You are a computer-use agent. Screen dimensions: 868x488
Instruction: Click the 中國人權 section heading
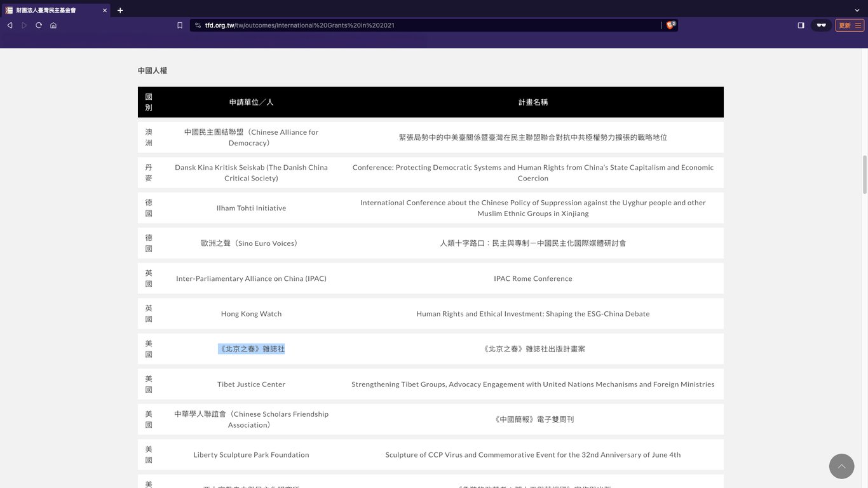153,71
